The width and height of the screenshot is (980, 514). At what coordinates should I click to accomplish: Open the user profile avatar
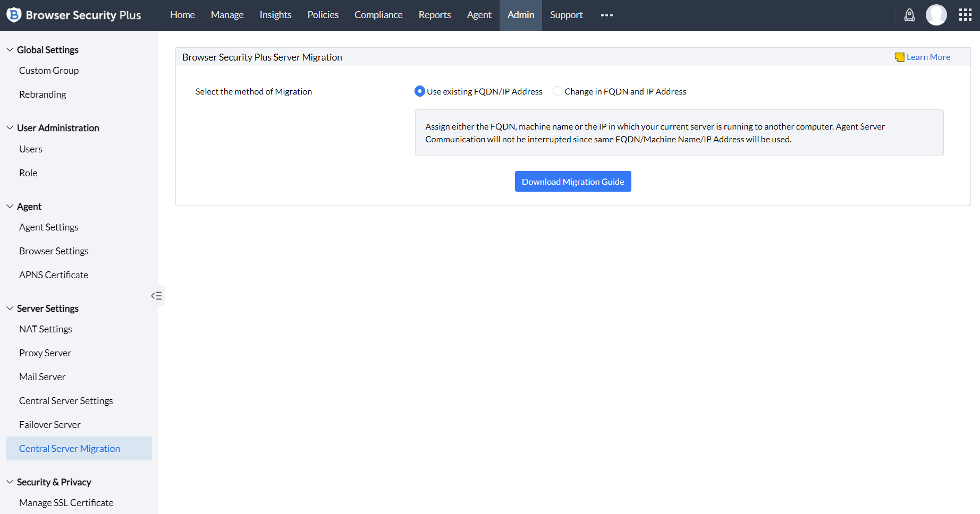[x=936, y=15]
